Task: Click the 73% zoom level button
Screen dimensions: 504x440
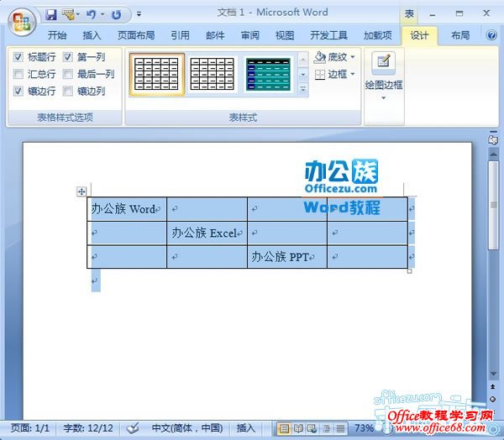Action: pos(364,428)
